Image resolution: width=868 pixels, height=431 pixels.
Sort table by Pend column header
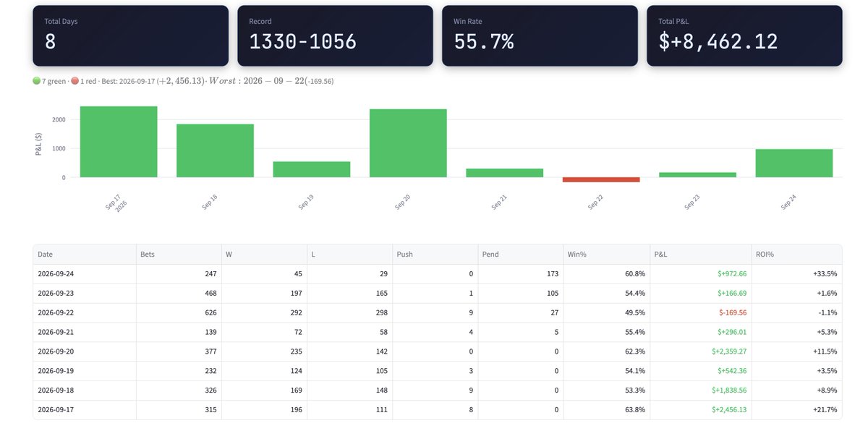tap(520, 255)
